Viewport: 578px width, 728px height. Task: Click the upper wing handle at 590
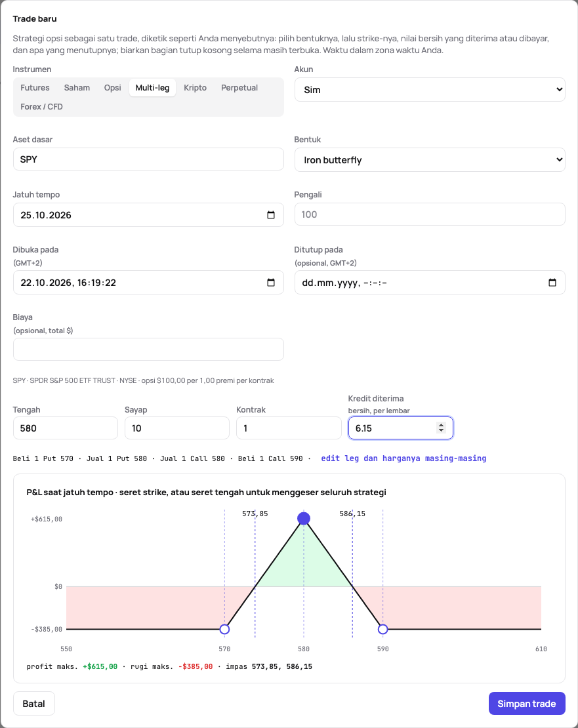point(382,629)
